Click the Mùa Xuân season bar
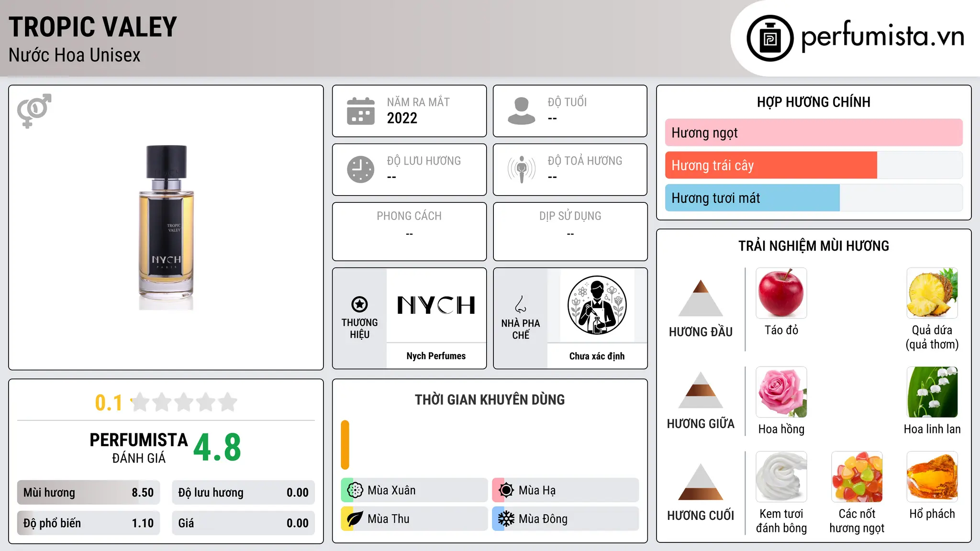Screen dimensions: 980x551 [x=414, y=490]
